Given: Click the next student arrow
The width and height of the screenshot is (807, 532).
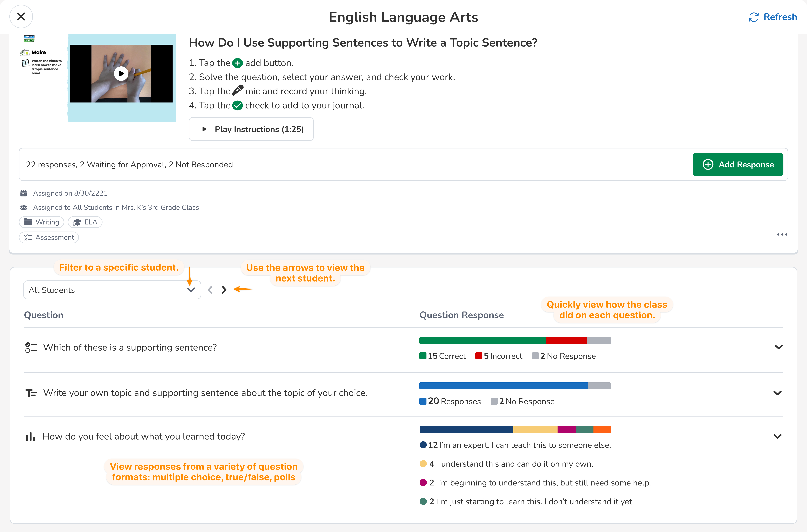Looking at the screenshot, I should point(224,289).
